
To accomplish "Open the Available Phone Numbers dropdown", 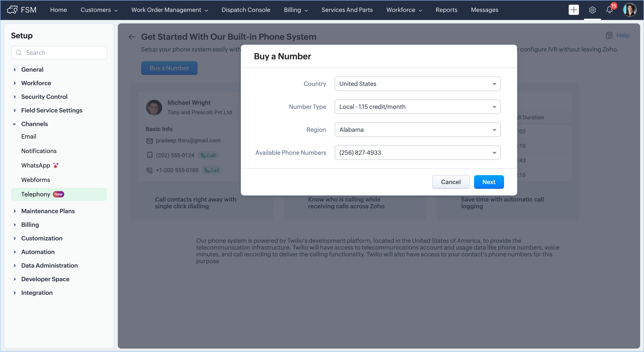I will pos(417,153).
